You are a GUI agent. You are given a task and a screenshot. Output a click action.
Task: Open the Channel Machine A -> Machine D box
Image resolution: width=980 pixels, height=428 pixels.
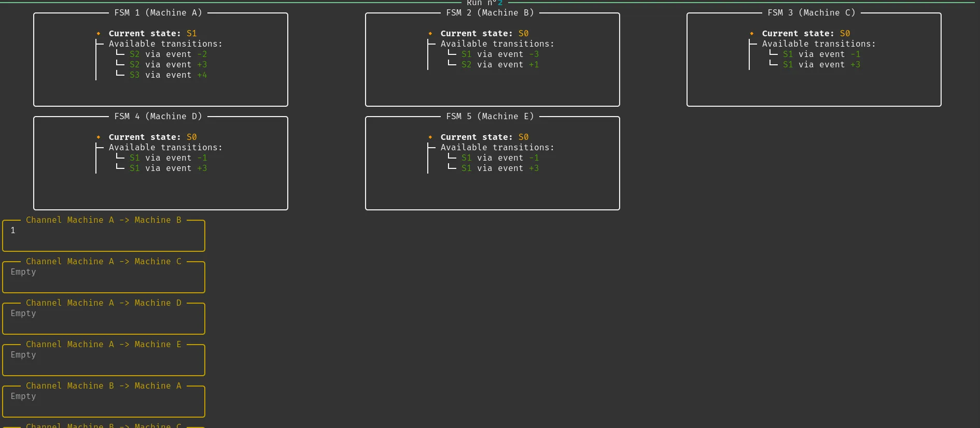pos(104,319)
